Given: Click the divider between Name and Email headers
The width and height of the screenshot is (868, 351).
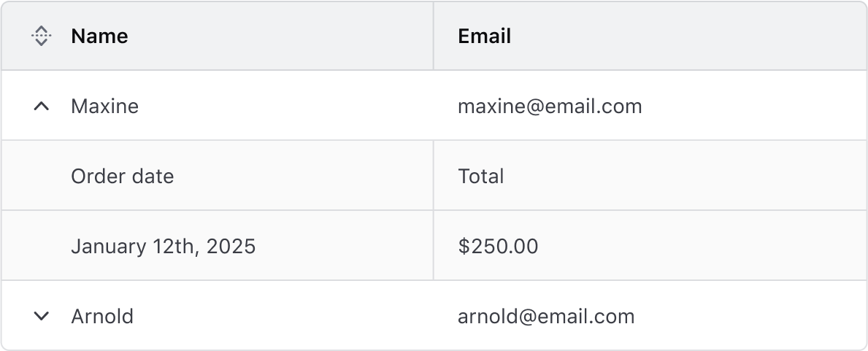Looking at the screenshot, I should point(434,36).
